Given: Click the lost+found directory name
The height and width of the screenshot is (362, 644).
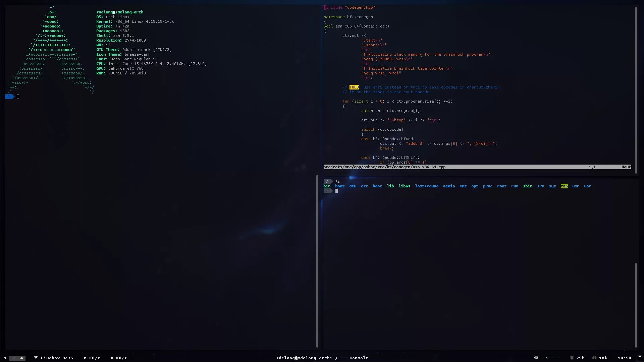Looking at the screenshot, I should click(427, 186).
